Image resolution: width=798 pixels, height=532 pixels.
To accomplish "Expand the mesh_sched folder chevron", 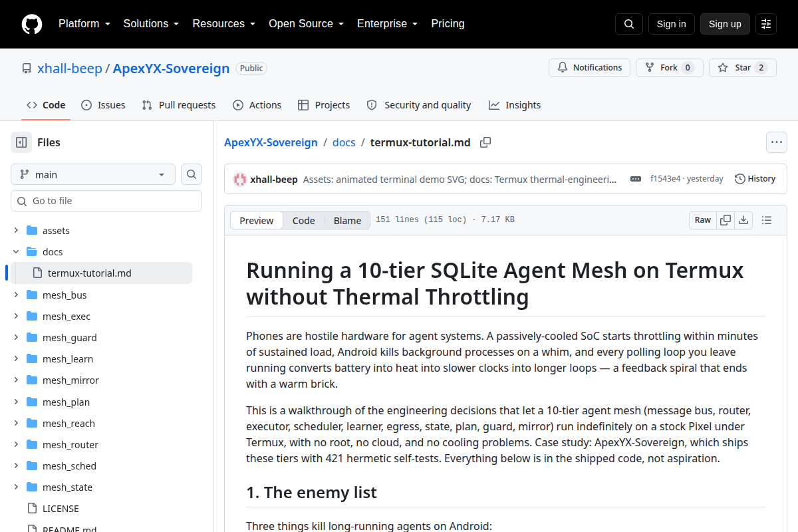I will [16, 466].
